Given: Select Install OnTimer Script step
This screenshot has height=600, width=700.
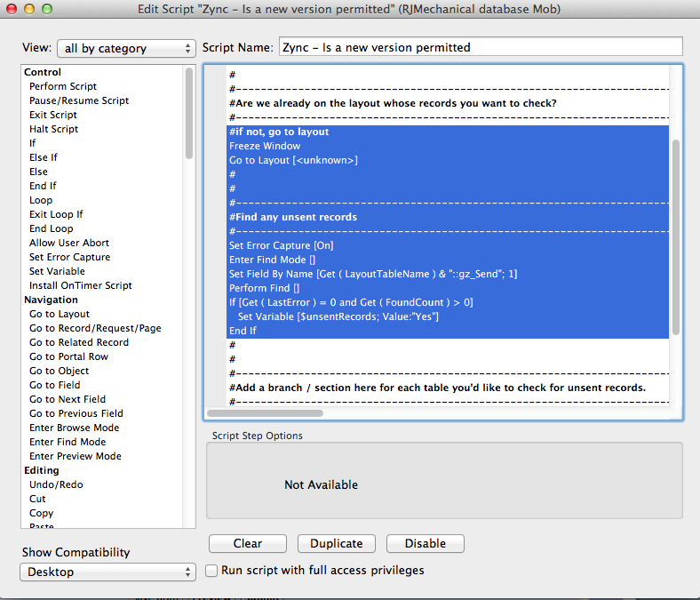Looking at the screenshot, I should 81,285.
